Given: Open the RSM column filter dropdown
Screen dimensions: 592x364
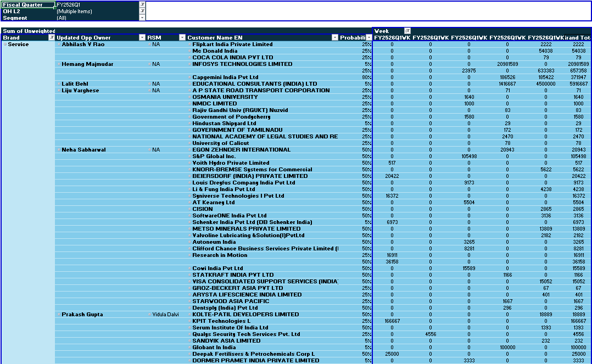Looking at the screenshot, I should coord(182,37).
